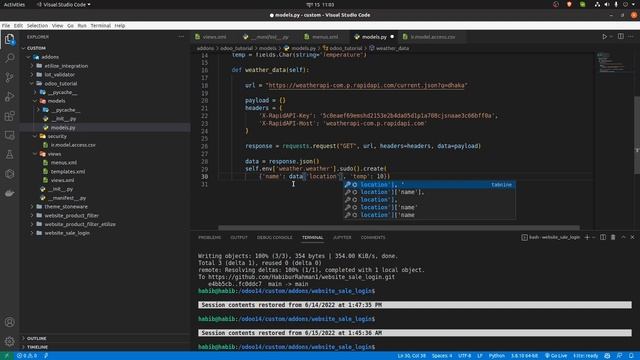The height and width of the screenshot is (360, 640).
Task: Select the location']['name'], suggestion
Action: point(429,192)
